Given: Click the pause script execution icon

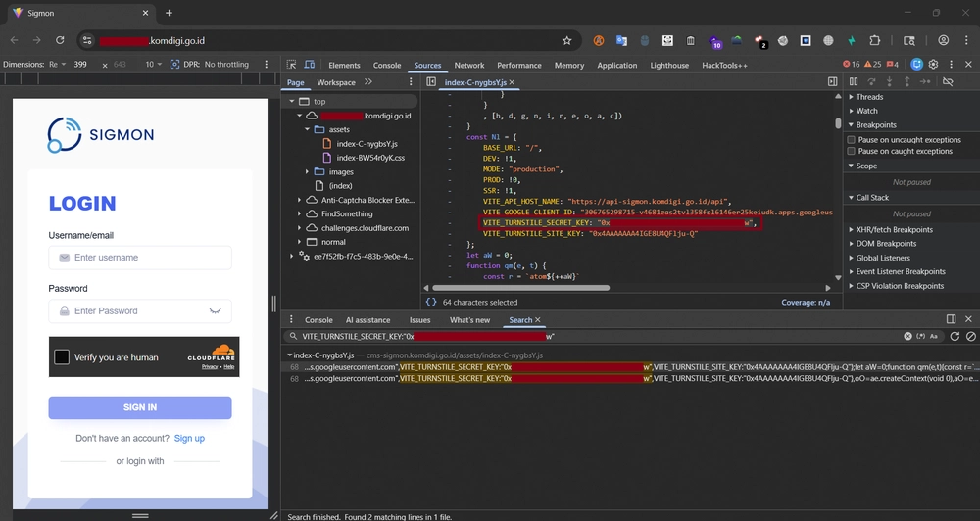Looking at the screenshot, I should click(854, 82).
